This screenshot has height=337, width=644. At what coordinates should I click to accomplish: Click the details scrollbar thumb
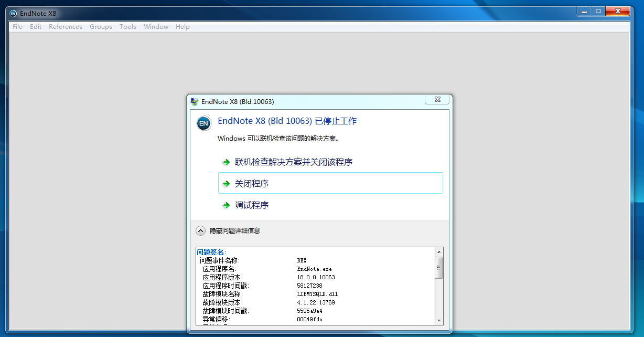[x=439, y=267]
